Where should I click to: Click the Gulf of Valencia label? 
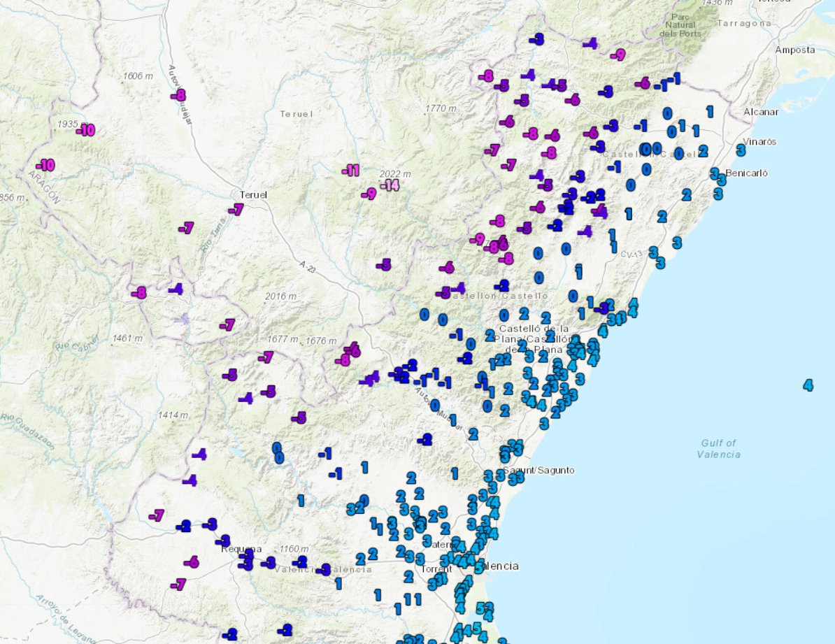[718, 448]
